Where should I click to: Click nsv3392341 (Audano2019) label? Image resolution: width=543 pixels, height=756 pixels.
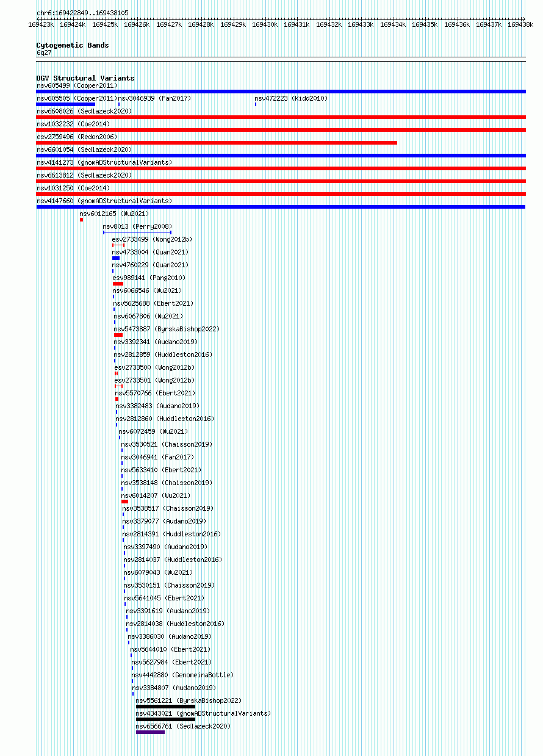click(x=156, y=342)
